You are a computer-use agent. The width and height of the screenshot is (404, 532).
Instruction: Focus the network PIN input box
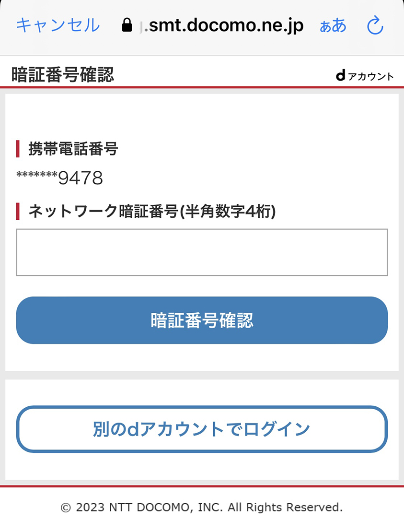point(202,252)
